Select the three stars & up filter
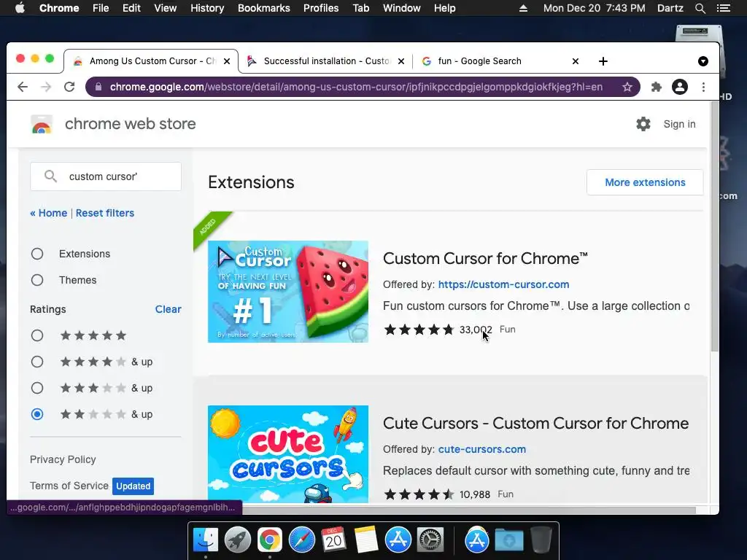This screenshot has width=747, height=560. 37,388
